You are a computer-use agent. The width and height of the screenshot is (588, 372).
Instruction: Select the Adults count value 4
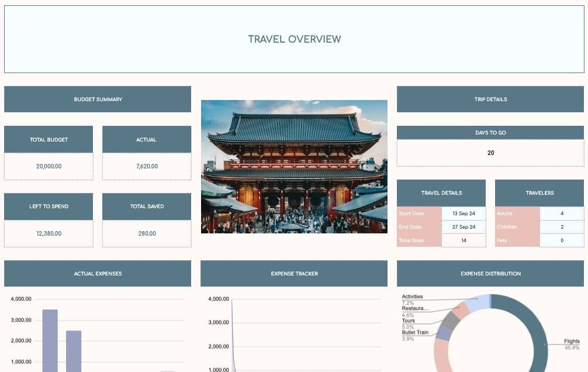pos(562,213)
